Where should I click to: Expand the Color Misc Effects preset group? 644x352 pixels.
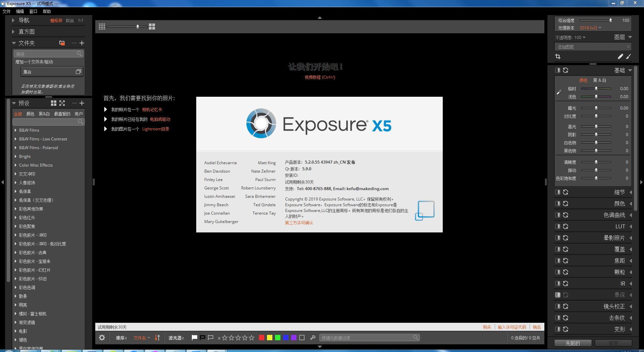[x=15, y=165]
